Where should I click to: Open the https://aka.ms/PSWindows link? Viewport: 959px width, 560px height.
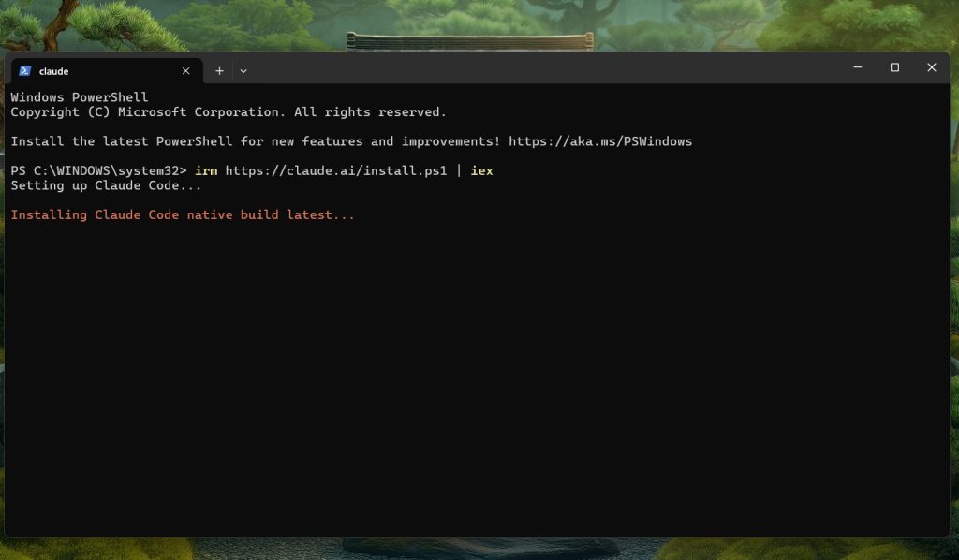(600, 141)
